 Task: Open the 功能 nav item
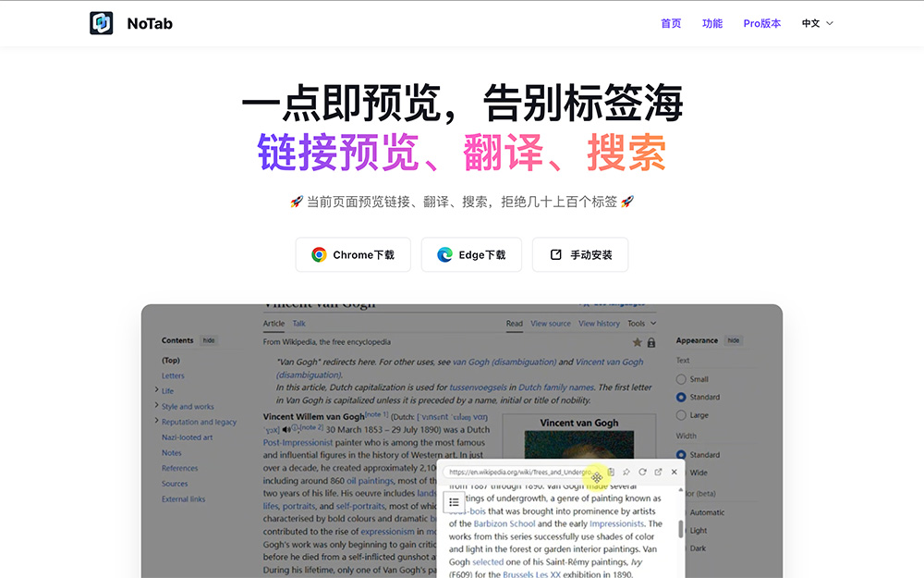(711, 23)
